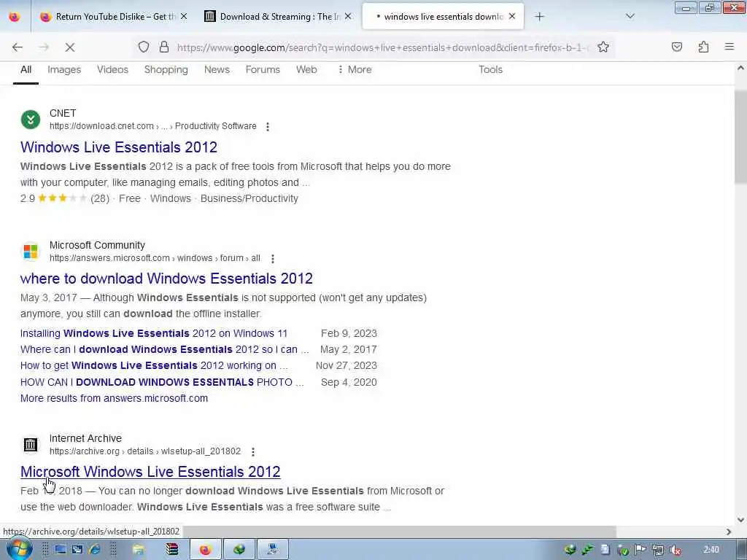Click the Microsoft Community logo icon
The image size is (747, 560).
(x=31, y=252)
